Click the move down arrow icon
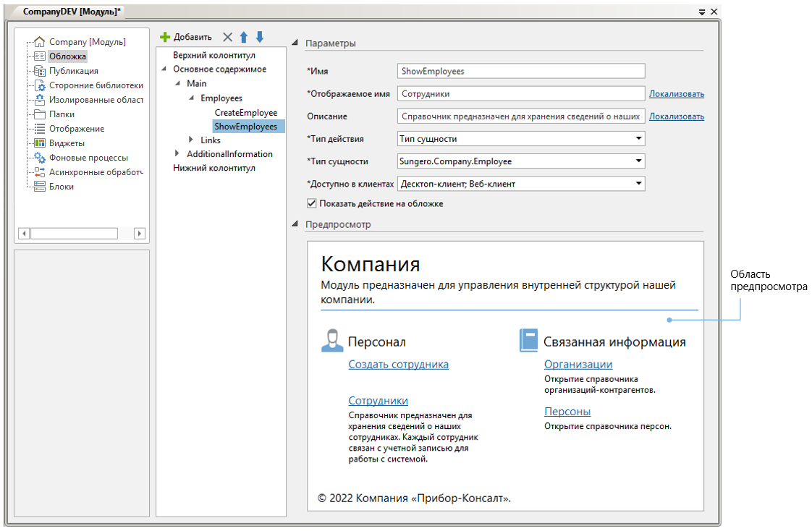 pos(260,38)
